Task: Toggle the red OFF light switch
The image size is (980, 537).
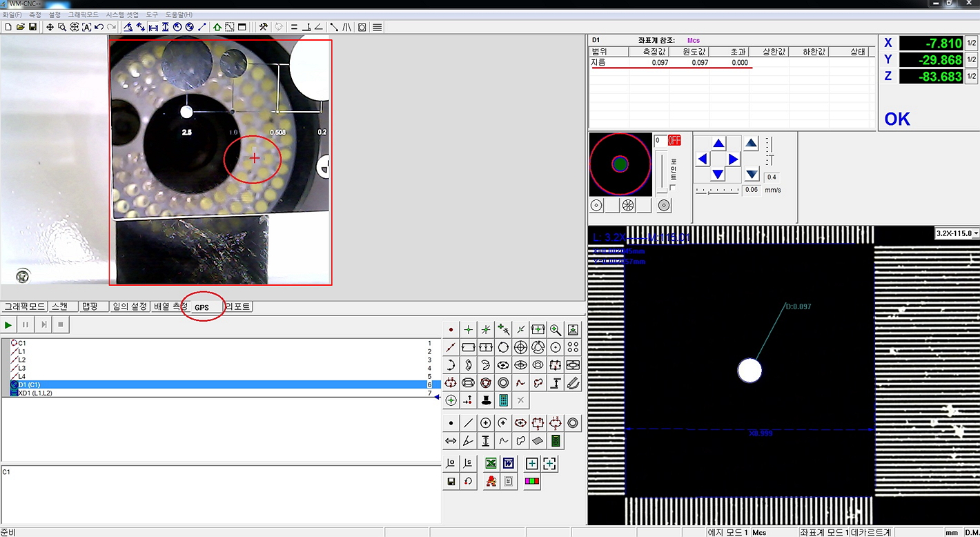Action: [674, 140]
